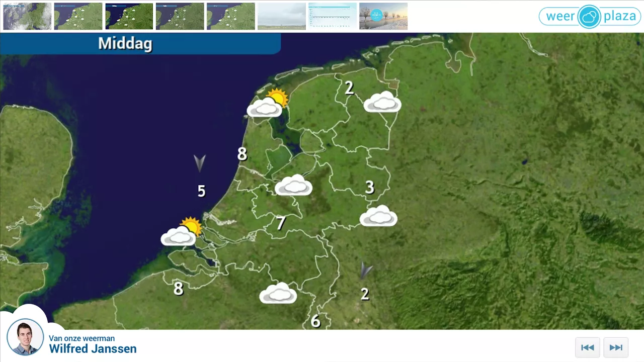The width and height of the screenshot is (644, 362).
Task: Click temperature 6 in the far south
Action: tap(315, 321)
